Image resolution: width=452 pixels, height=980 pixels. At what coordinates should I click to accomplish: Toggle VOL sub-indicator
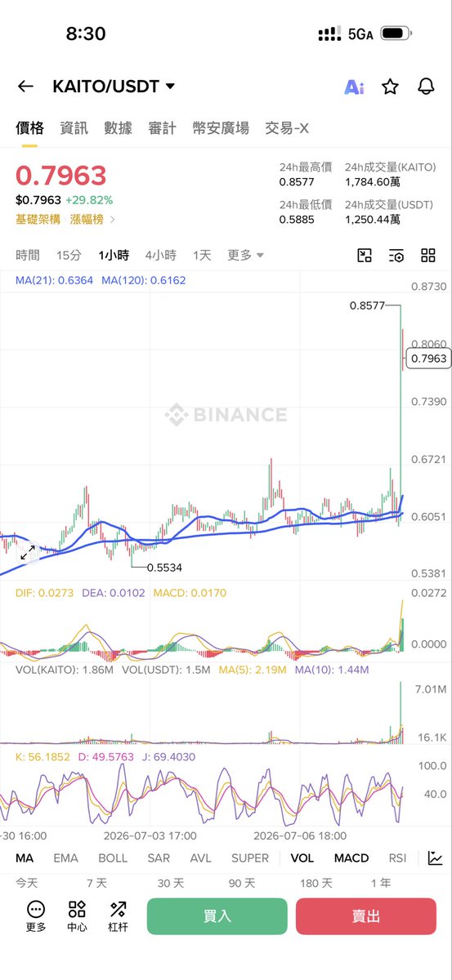(302, 858)
